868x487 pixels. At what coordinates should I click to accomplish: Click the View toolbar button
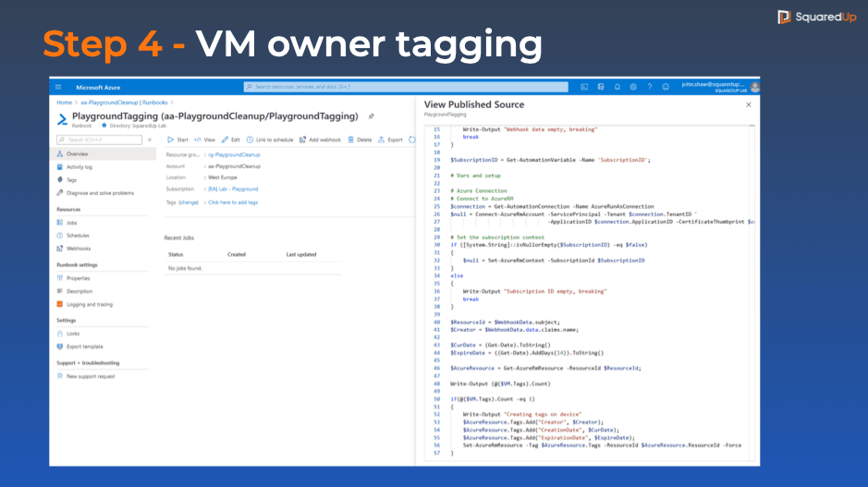tap(205, 140)
